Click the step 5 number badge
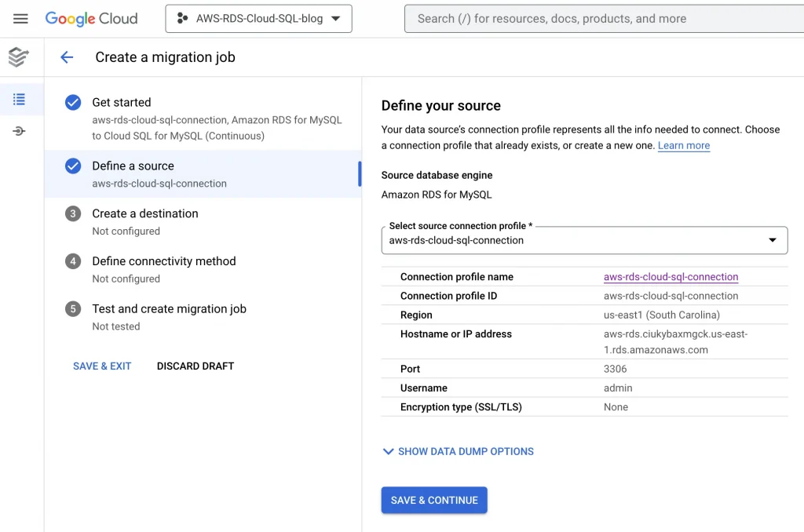The width and height of the screenshot is (804, 532). [73, 309]
